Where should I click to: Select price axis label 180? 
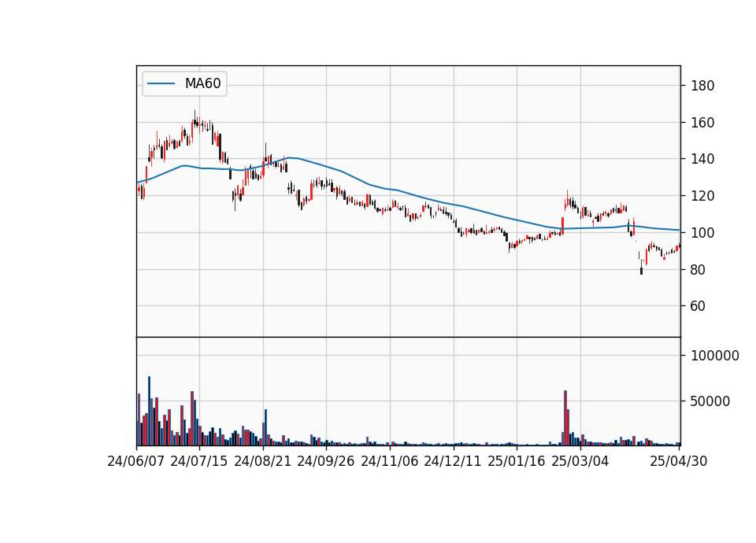(702, 87)
